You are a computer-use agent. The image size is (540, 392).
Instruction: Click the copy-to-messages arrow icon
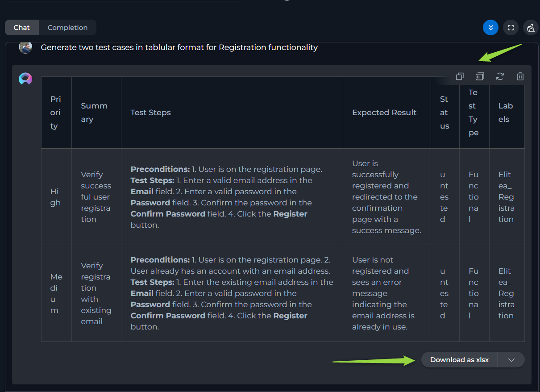[x=480, y=76]
